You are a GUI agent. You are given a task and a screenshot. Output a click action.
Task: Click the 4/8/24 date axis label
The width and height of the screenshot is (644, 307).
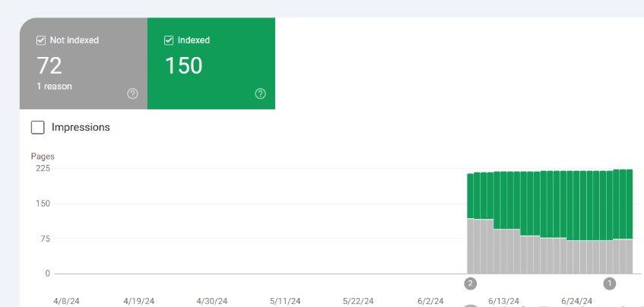point(66,301)
